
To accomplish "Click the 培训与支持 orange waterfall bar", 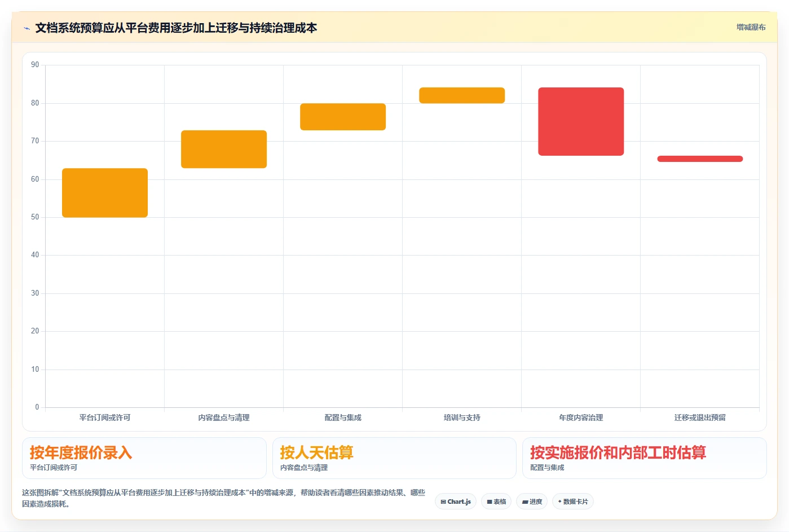I will coord(462,95).
